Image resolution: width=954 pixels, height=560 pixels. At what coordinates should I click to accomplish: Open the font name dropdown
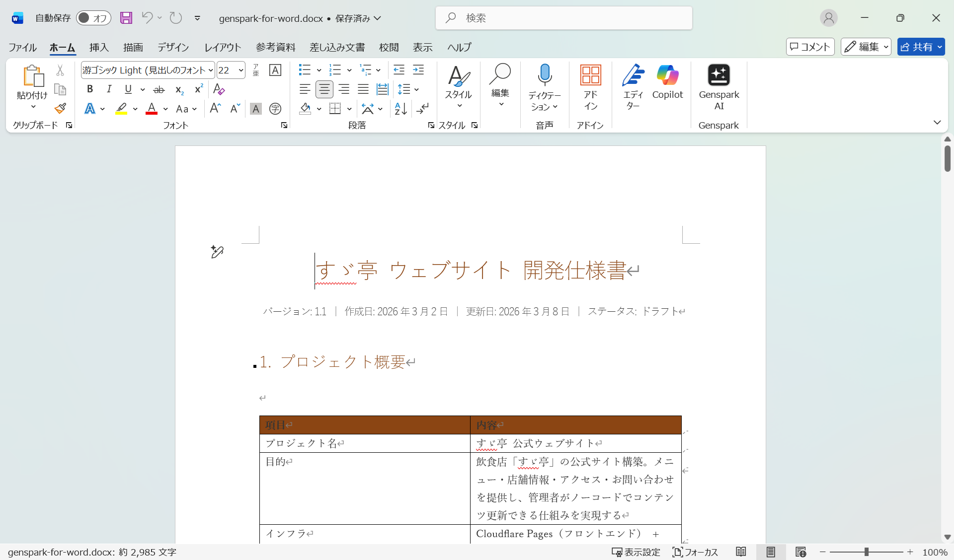(211, 70)
